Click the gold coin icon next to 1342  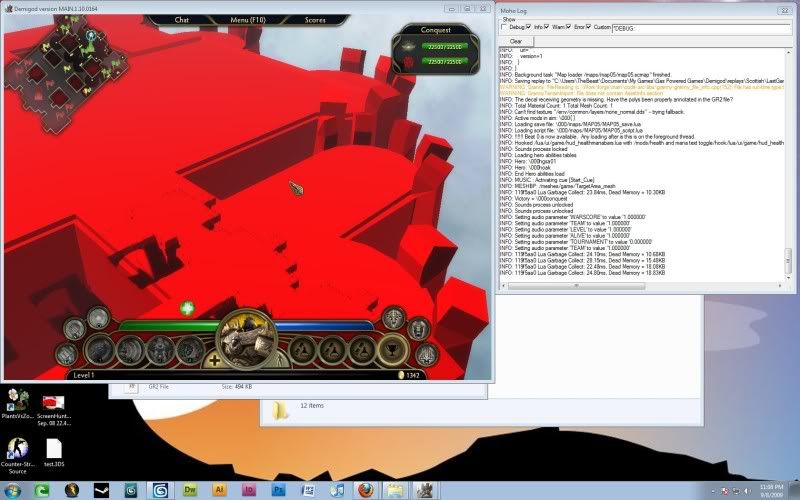[401, 375]
